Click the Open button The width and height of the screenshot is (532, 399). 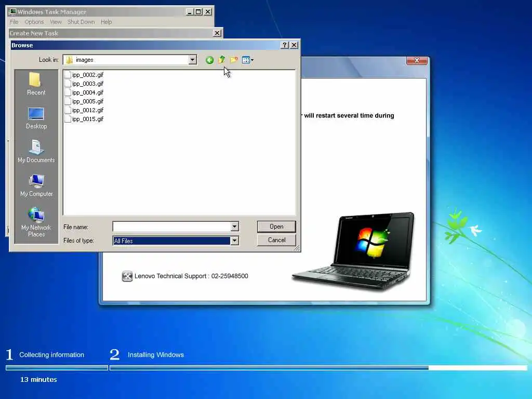[276, 227]
